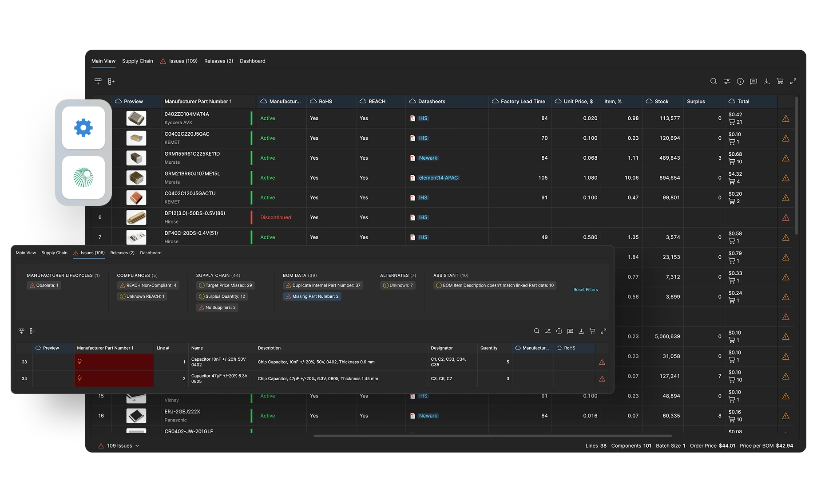Click the add column icon
Screen dimensions: 817x504
(x=111, y=81)
